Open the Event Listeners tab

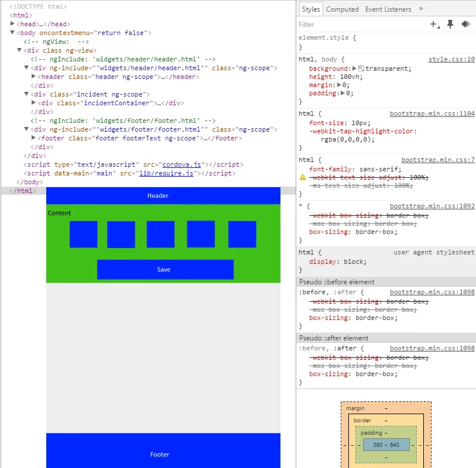pyautogui.click(x=388, y=9)
